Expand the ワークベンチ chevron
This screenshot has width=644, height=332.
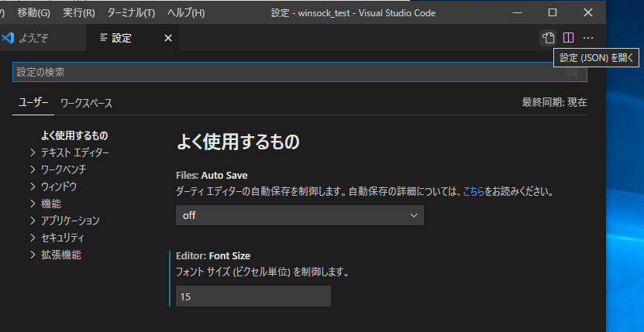(x=33, y=169)
